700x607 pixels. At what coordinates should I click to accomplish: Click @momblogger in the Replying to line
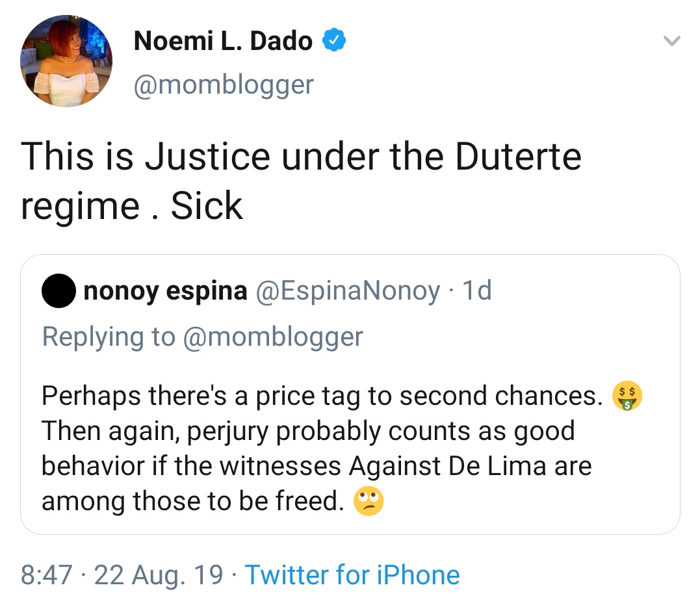point(273,337)
